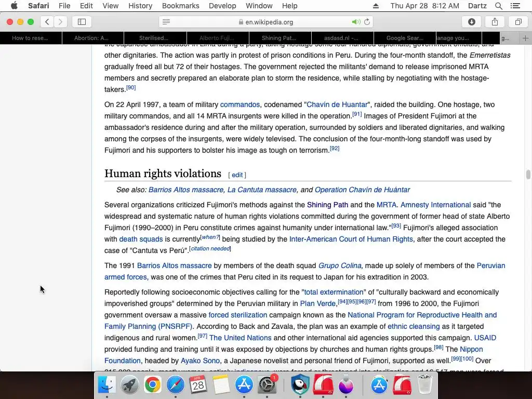532x399 pixels.
Task: Open Notes from the Dock
Action: coord(221,385)
